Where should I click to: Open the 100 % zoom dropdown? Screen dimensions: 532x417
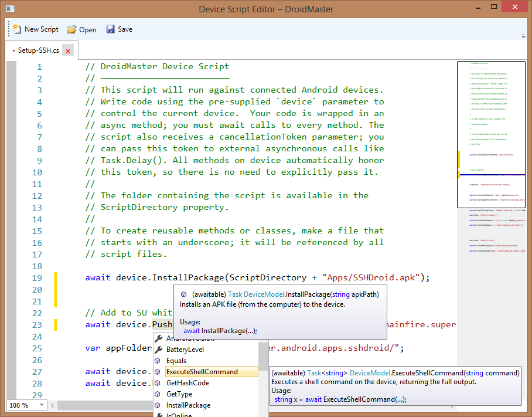point(27,405)
